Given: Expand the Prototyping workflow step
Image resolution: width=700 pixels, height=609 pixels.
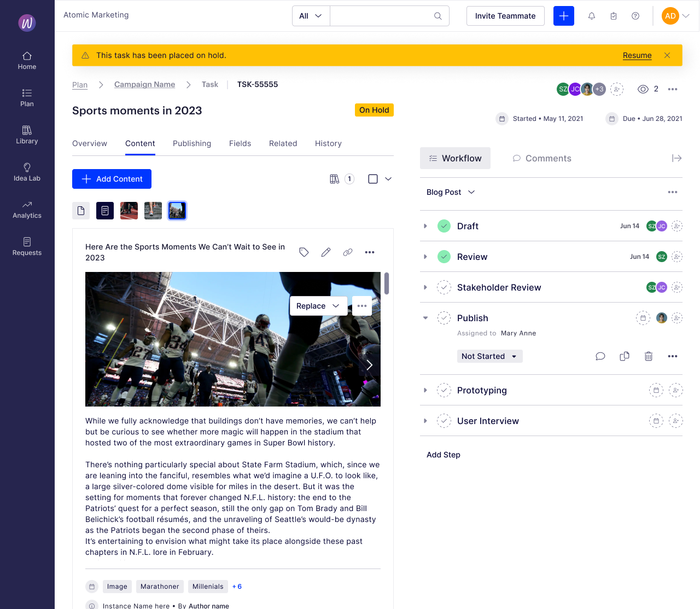Looking at the screenshot, I should pyautogui.click(x=425, y=390).
